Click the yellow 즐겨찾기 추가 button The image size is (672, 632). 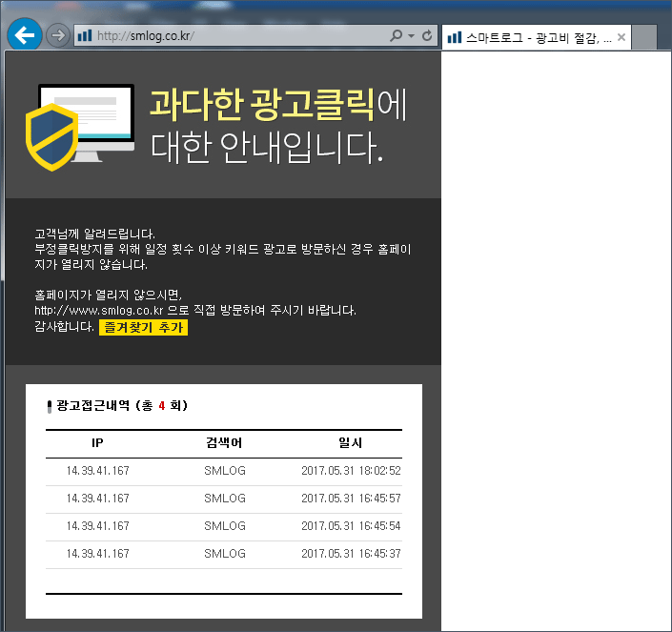(144, 327)
